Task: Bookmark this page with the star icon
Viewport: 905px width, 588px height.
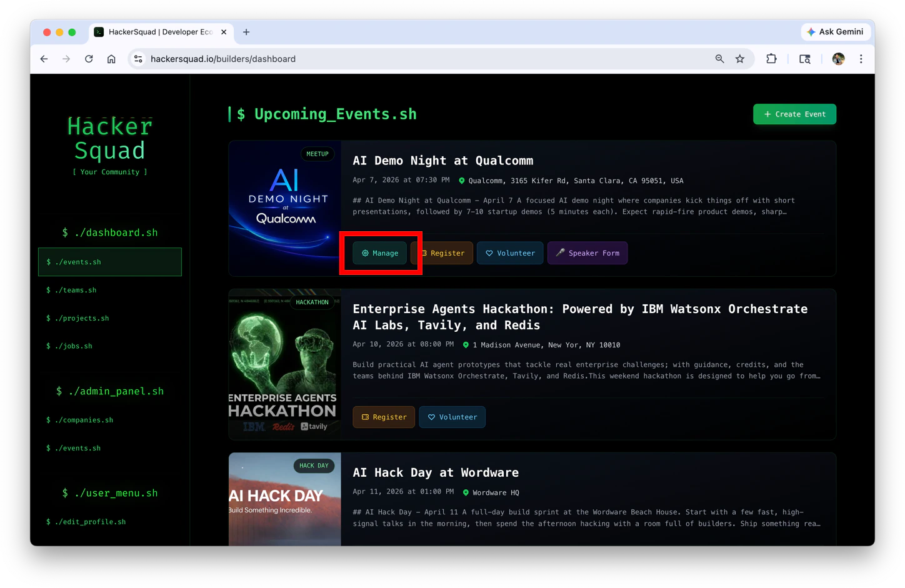Action: (x=740, y=59)
